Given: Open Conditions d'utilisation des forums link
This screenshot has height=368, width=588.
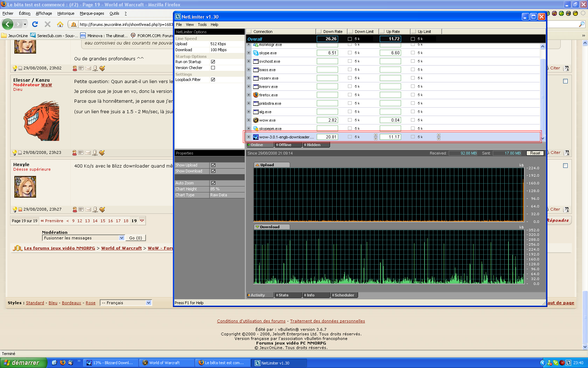Looking at the screenshot, I should click(251, 321).
